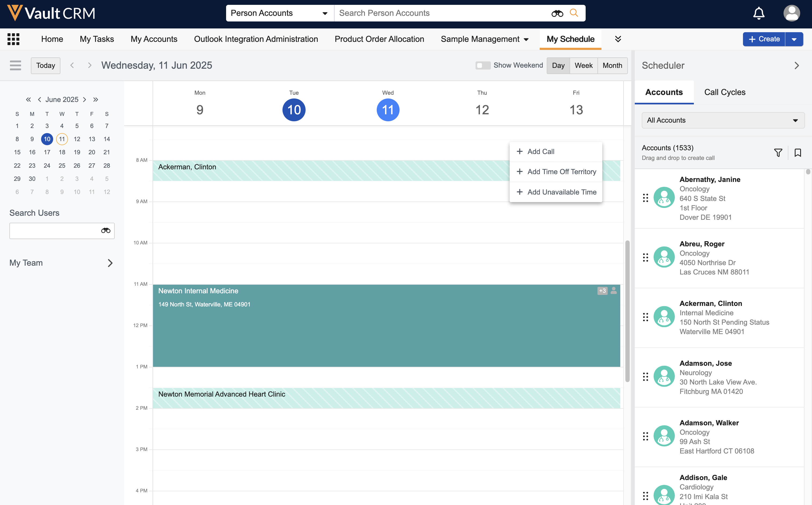Open the notifications bell

[759, 13]
